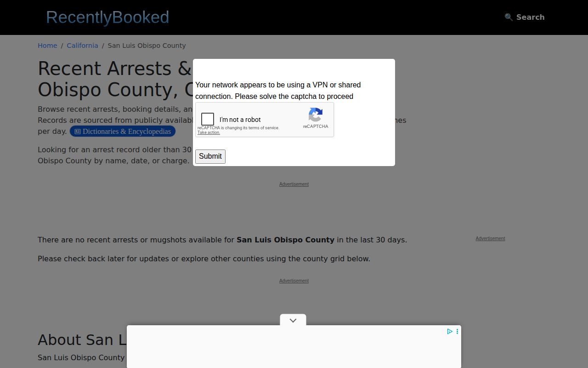This screenshot has height=368, width=588.
Task: Follow the Take action link in reCAPTCHA
Action: pyautogui.click(x=209, y=132)
